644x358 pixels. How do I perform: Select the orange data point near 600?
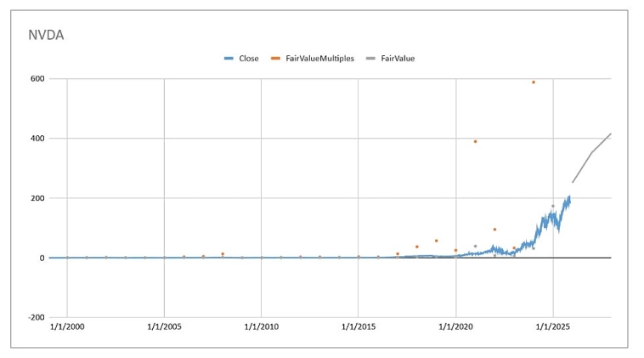coord(534,82)
